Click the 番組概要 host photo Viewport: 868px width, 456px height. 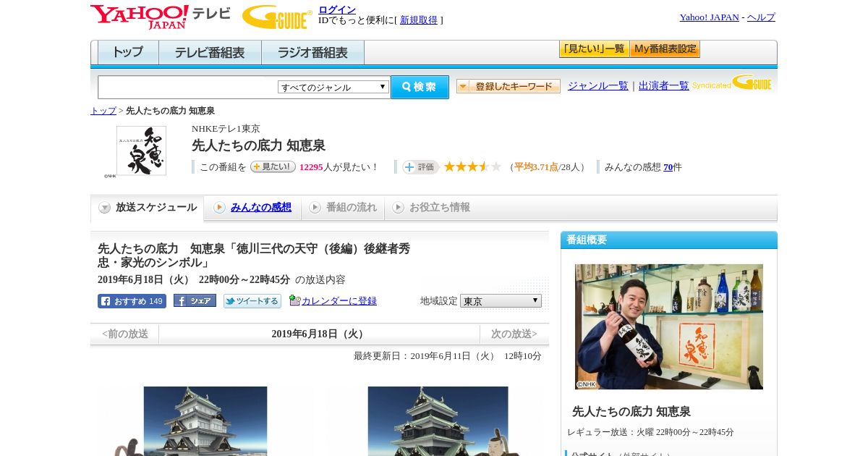tap(669, 326)
